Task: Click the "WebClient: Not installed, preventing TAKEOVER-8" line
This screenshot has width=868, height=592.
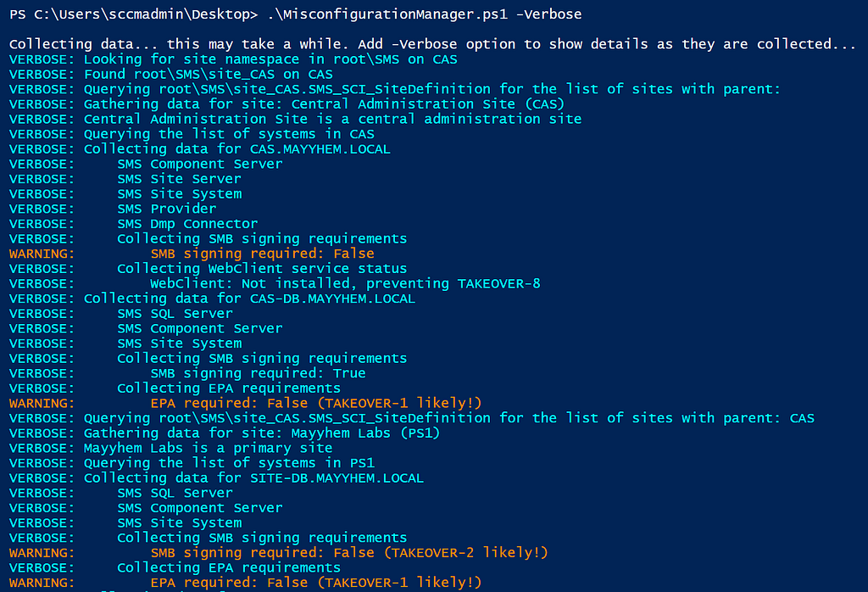Action: (345, 283)
